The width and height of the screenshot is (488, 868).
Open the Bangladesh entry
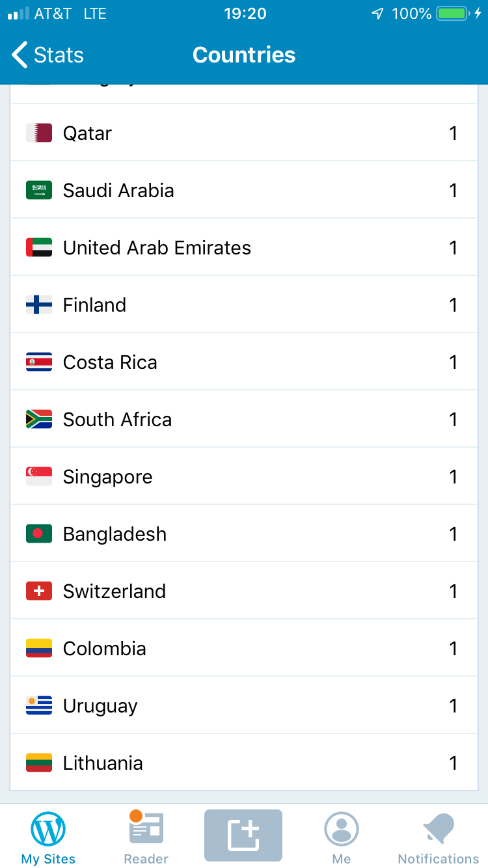243,534
